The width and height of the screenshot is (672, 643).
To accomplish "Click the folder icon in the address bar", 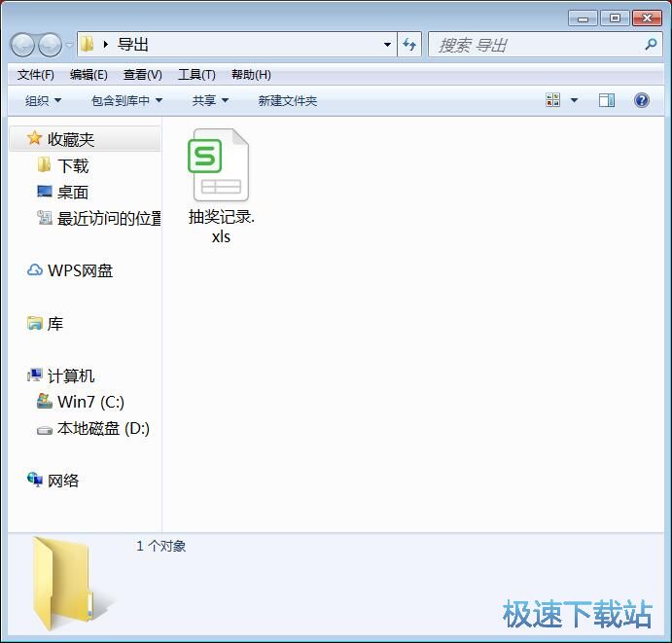I will [88, 44].
